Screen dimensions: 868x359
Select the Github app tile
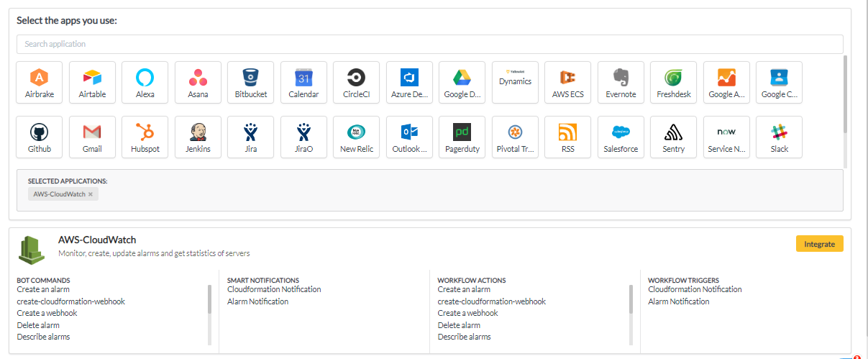(40, 137)
